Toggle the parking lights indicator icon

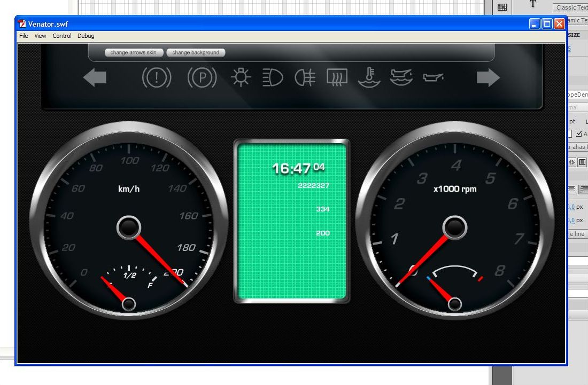(241, 78)
